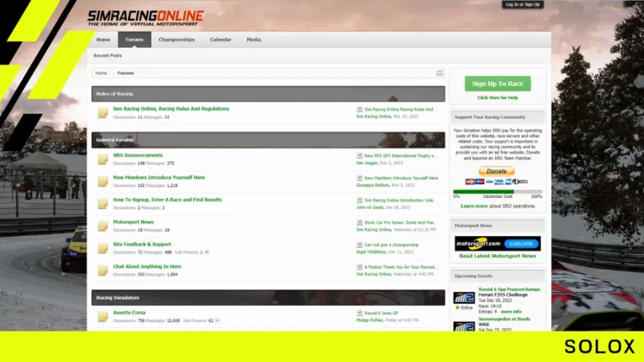Image resolution: width=644 pixels, height=362 pixels.
Task: Open the SRO Announcements forum
Action: pos(138,155)
